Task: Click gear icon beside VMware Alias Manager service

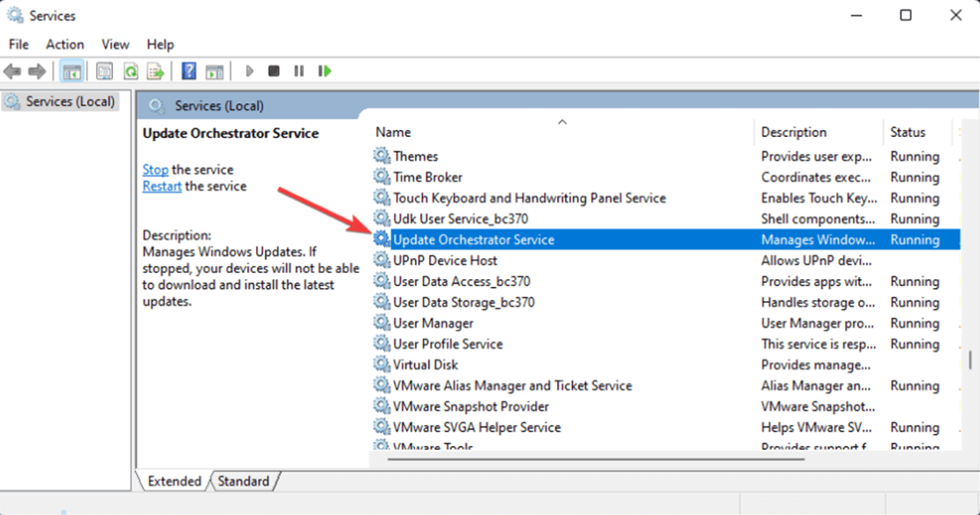Action: pyautogui.click(x=382, y=385)
